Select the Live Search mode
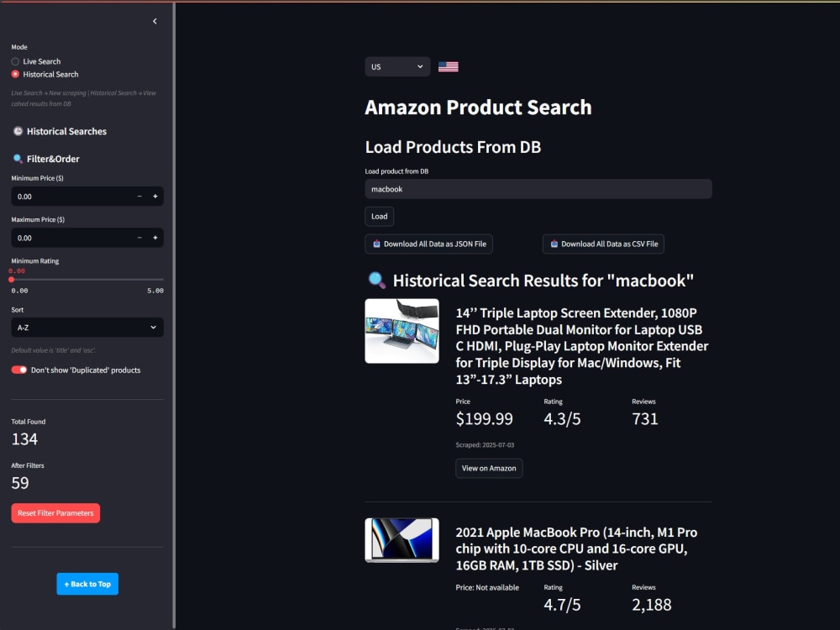840x630 pixels. pos(36,61)
